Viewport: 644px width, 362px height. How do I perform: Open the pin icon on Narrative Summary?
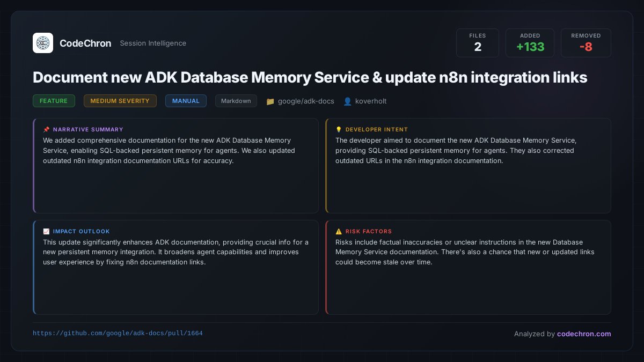click(x=46, y=129)
